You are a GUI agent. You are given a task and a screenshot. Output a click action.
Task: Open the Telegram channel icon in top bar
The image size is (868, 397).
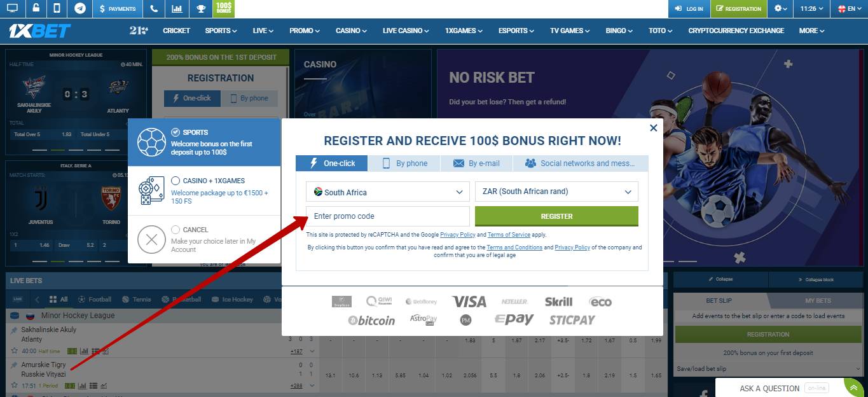79,9
